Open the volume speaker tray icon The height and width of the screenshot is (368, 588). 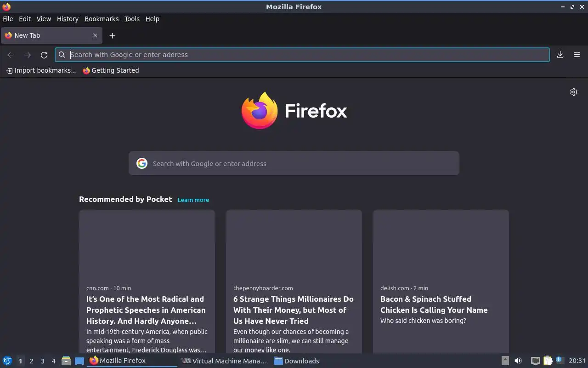[x=518, y=361]
